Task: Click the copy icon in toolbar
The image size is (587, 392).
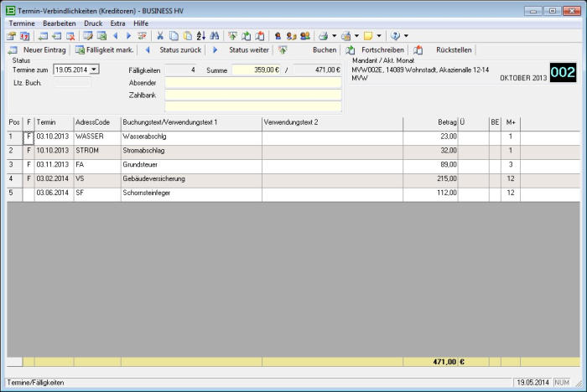Action: pos(174,36)
